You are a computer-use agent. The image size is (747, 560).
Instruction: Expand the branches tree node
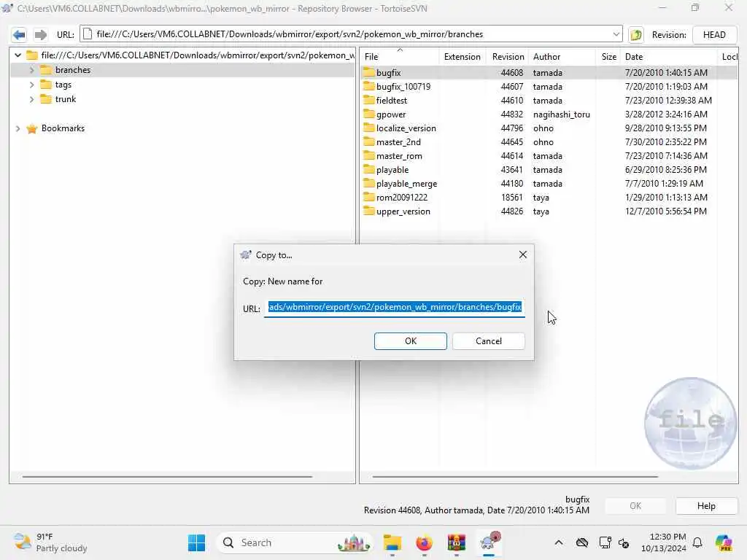click(x=31, y=70)
